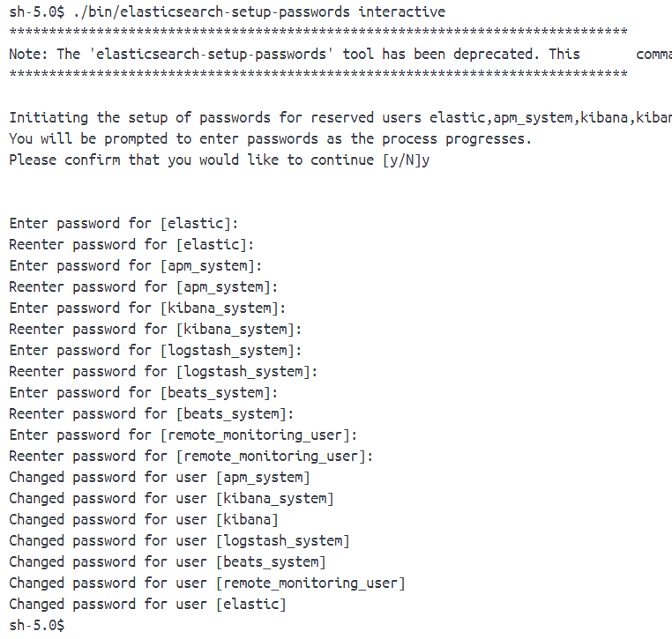Click 'Changed password for user [elastic]'
The height and width of the screenshot is (639, 672).
(x=147, y=604)
